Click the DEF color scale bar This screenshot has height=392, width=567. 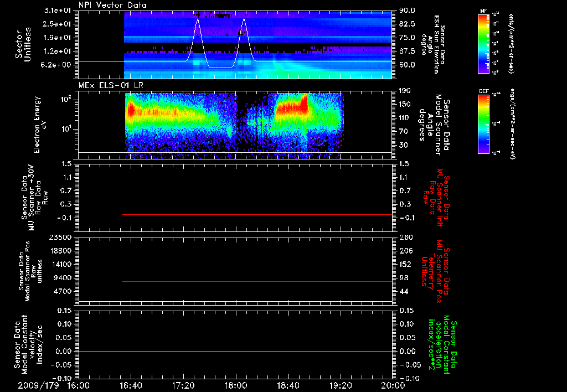[x=483, y=124]
